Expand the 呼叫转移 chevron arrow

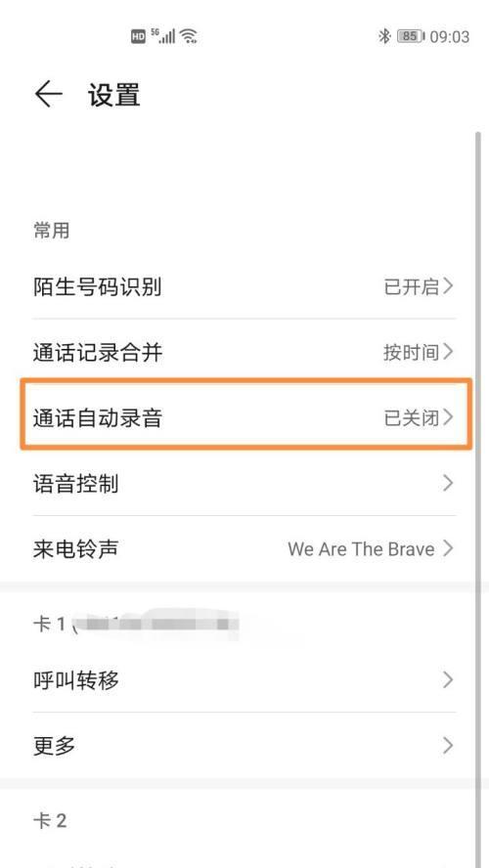pyautogui.click(x=448, y=679)
